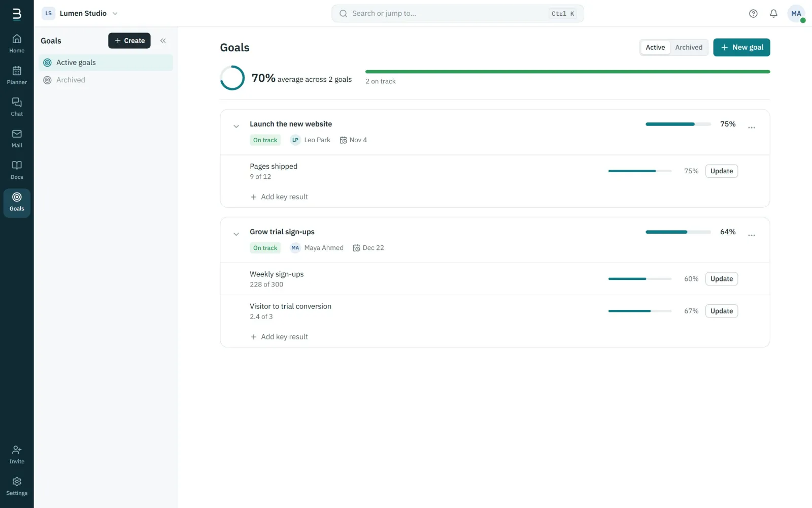Switch to the Archived goals view toggle
The width and height of the screenshot is (812, 508).
(689, 47)
